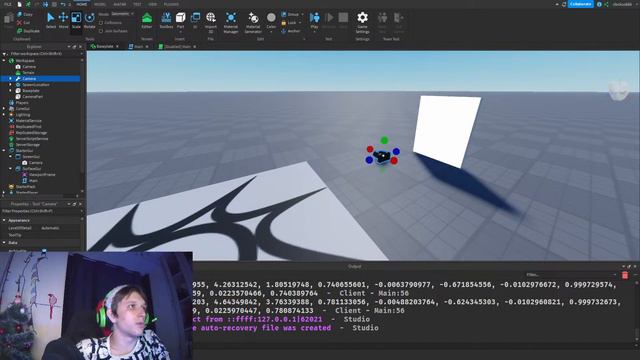Select StarterPack in the Explorer

point(25,187)
